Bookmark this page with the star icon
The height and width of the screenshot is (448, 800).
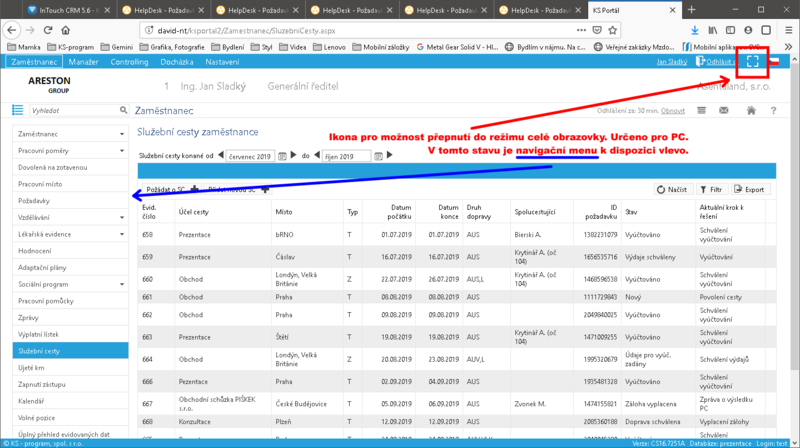coord(613,30)
